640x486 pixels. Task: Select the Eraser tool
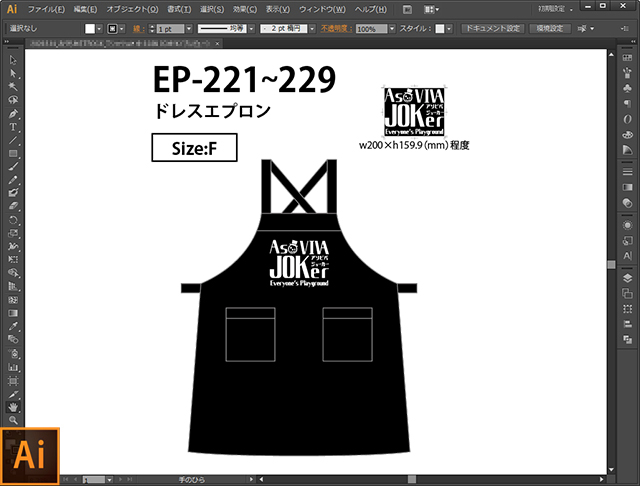(x=13, y=206)
